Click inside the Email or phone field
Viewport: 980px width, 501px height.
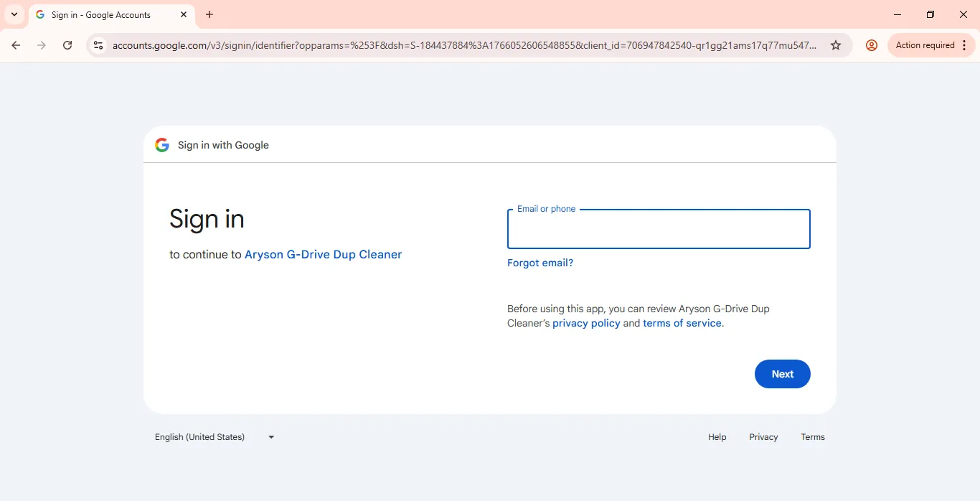pyautogui.click(x=657, y=229)
